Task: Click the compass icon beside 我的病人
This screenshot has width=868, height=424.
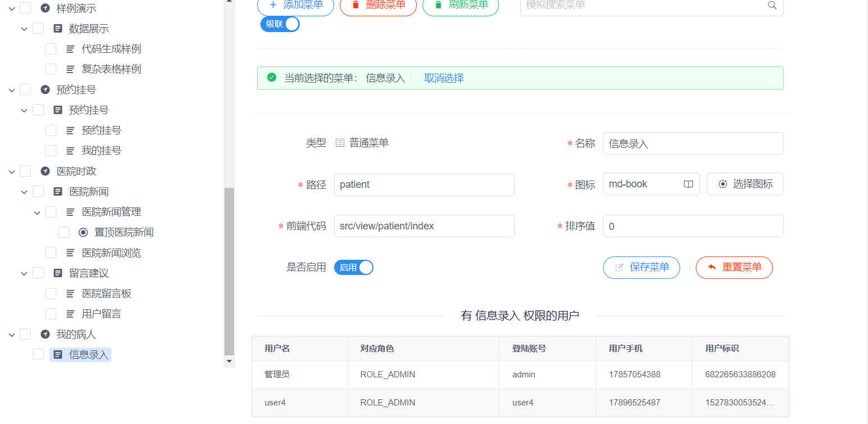Action: tap(46, 335)
